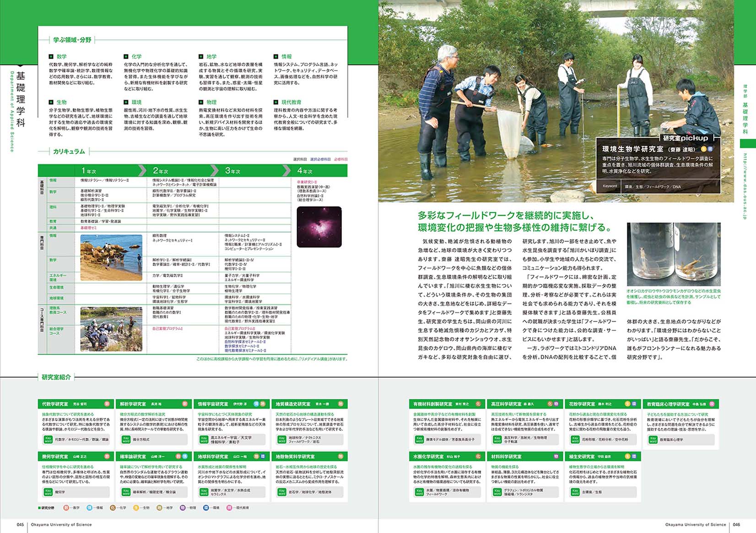The height and width of the screenshot is (533, 756).
Task: Click the Key word badge in 代数学研究室 card
Action: pos(48,439)
